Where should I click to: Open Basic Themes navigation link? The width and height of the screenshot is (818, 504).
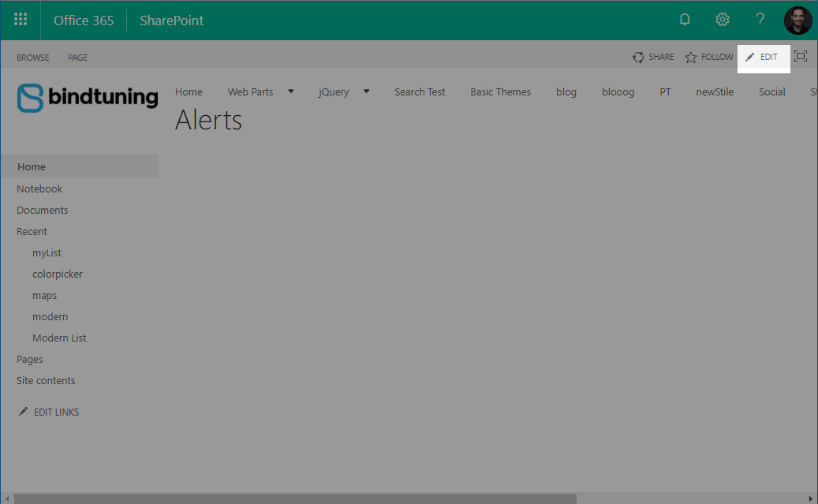(x=500, y=91)
